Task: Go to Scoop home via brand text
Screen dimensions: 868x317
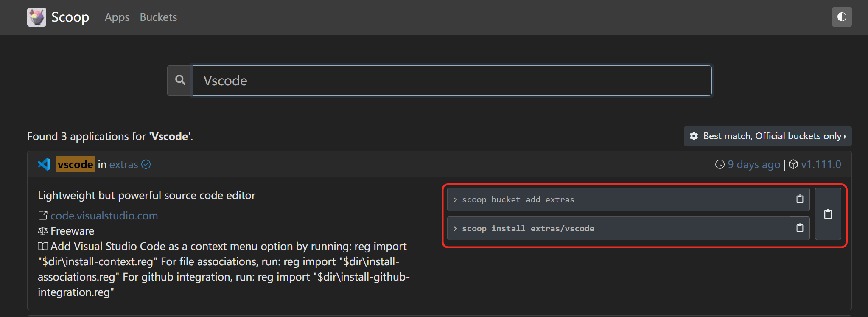Action: [70, 17]
